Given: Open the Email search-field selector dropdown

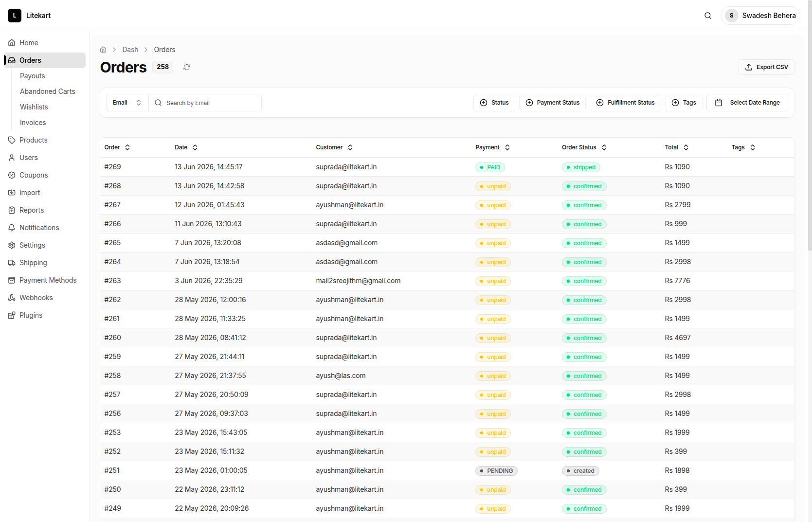Looking at the screenshot, I should (127, 103).
